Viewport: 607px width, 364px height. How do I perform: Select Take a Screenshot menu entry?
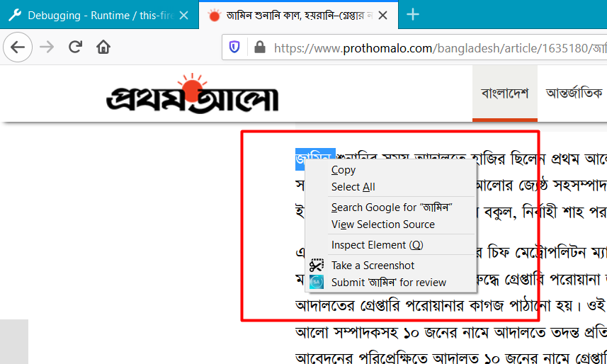click(390, 266)
